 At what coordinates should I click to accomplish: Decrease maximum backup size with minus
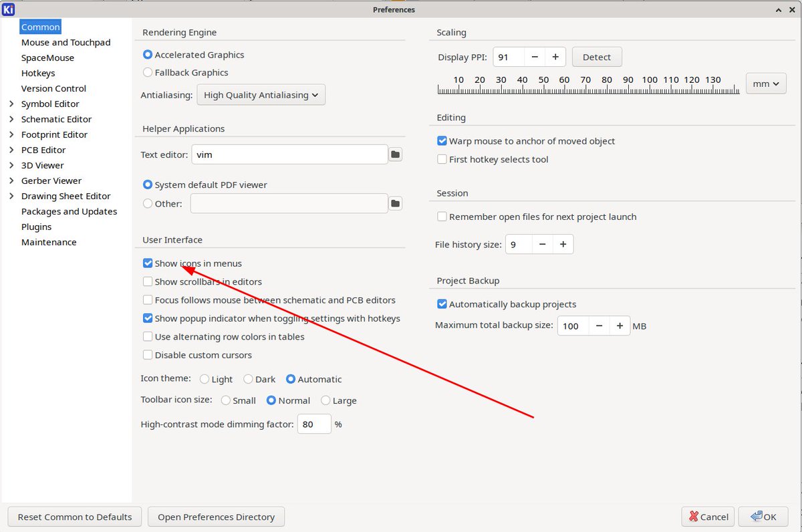click(x=599, y=326)
